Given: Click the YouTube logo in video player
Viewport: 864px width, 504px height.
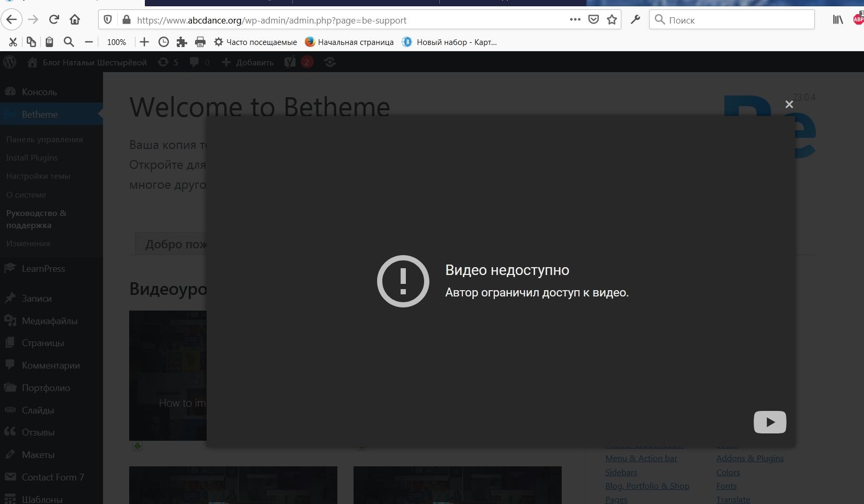Looking at the screenshot, I should [770, 422].
